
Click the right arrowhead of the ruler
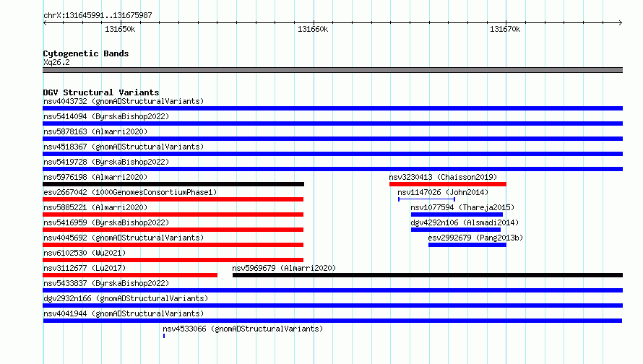click(621, 23)
